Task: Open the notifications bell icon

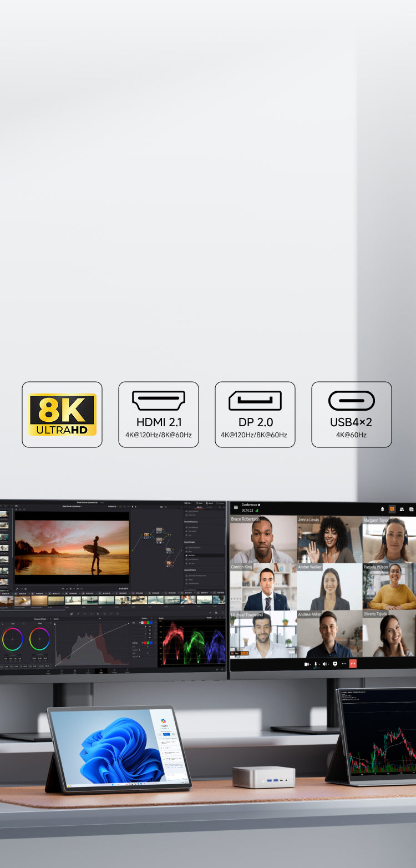Action: tap(382, 509)
